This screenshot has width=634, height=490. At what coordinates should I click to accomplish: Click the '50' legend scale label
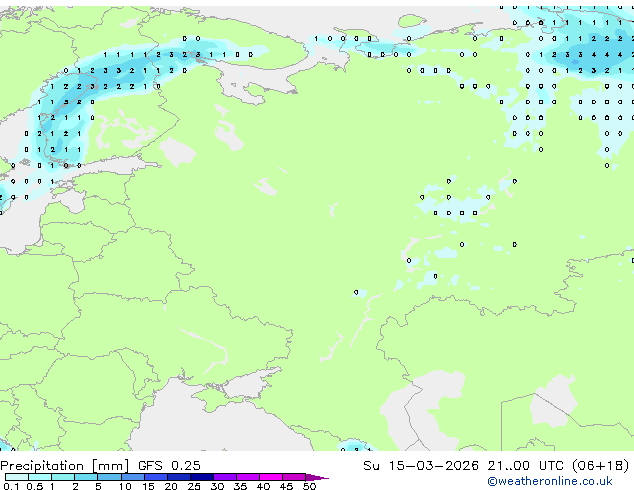coord(309,486)
